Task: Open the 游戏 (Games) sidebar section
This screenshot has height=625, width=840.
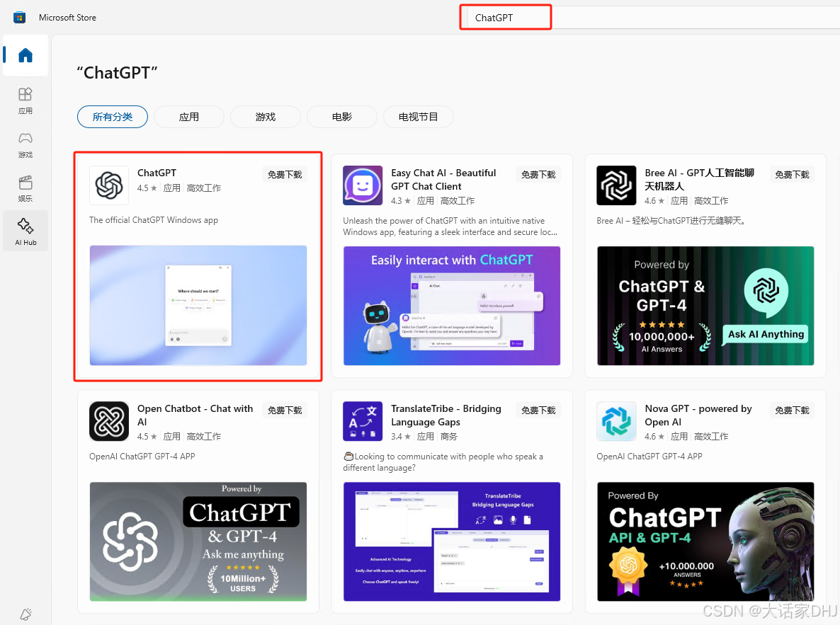Action: coord(25,144)
